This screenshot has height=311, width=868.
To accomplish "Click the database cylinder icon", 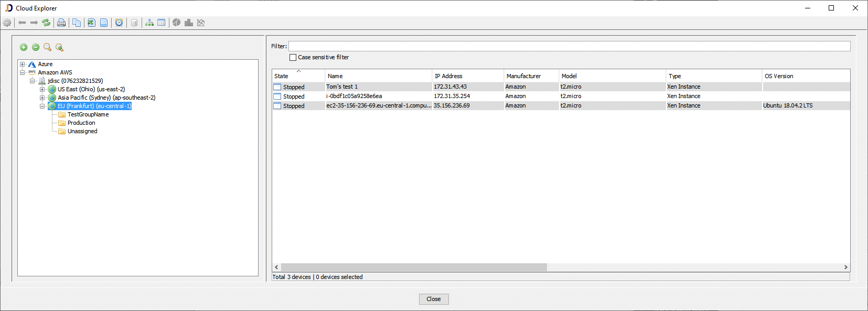I will (134, 23).
